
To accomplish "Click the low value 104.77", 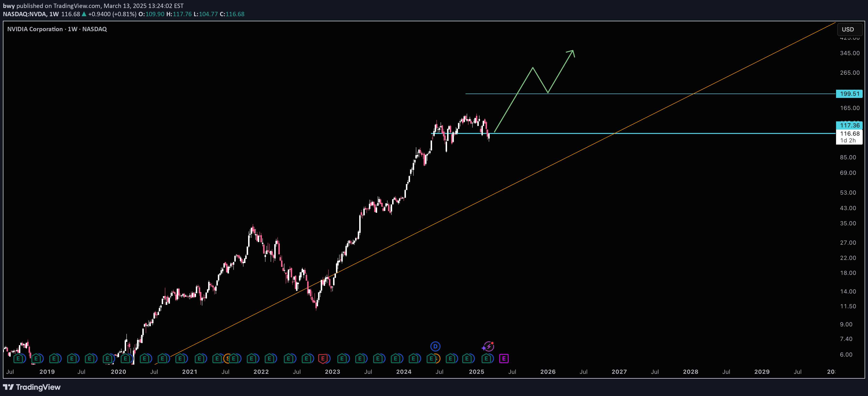I will (208, 14).
